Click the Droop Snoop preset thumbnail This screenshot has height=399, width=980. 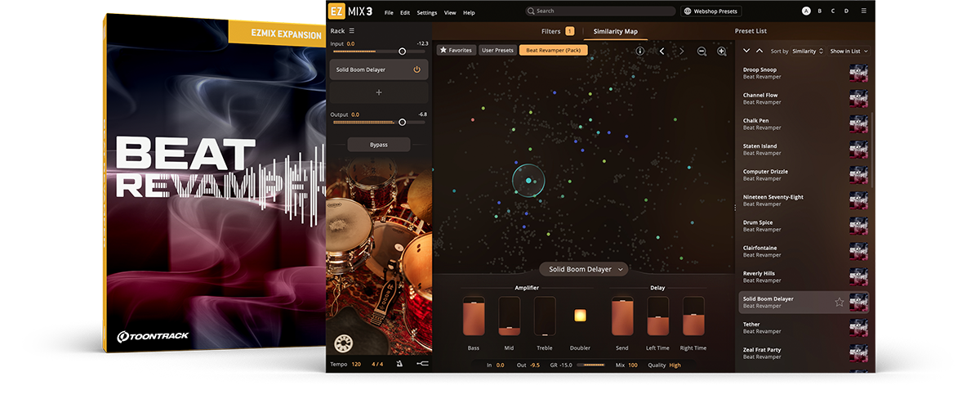point(858,74)
